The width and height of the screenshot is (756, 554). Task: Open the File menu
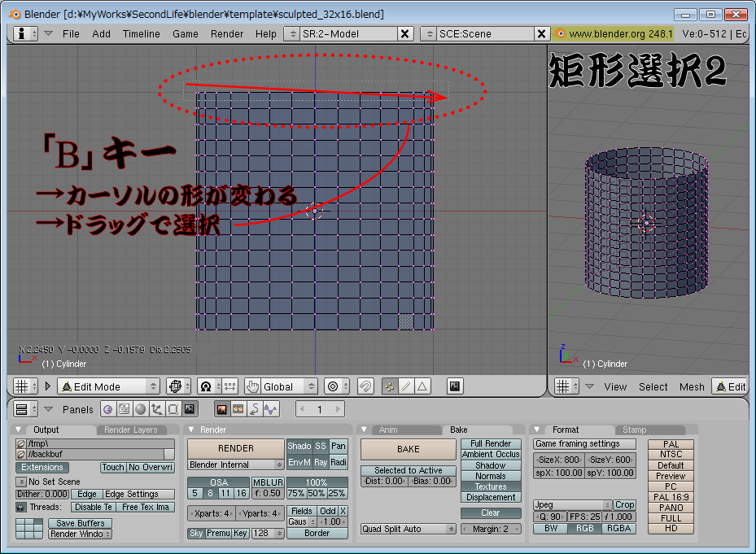coord(71,33)
